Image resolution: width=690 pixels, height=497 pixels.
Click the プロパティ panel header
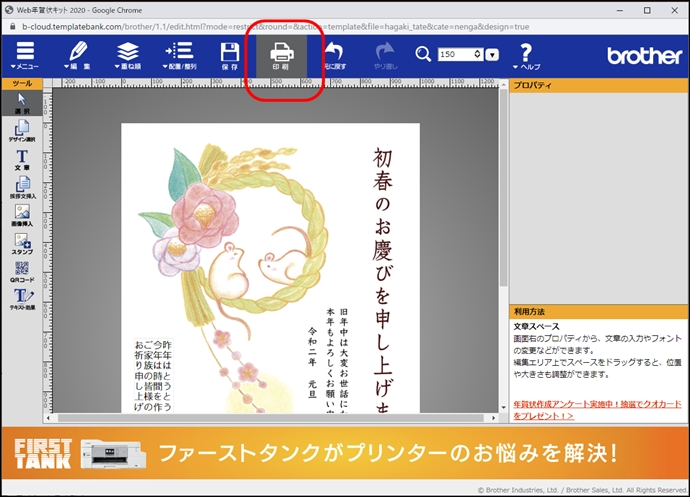[x=598, y=85]
